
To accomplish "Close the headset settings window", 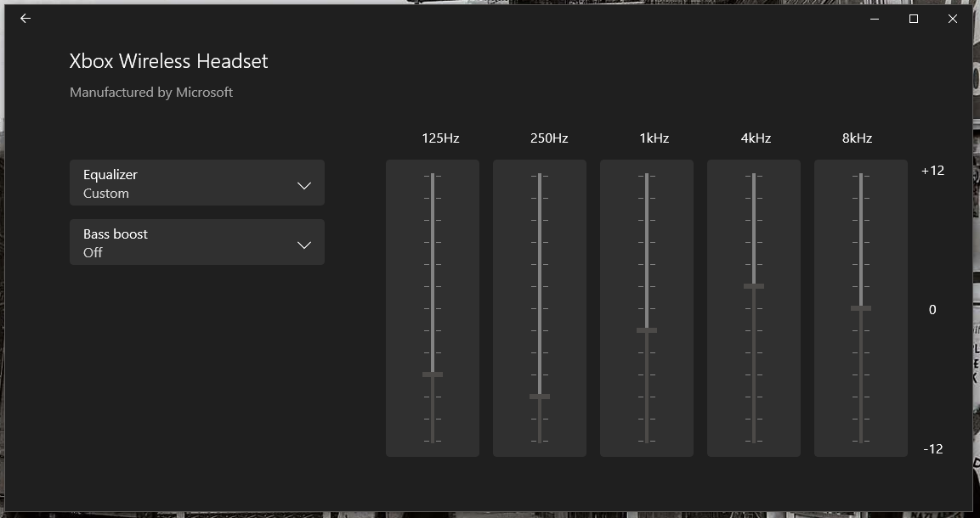I will point(953,19).
